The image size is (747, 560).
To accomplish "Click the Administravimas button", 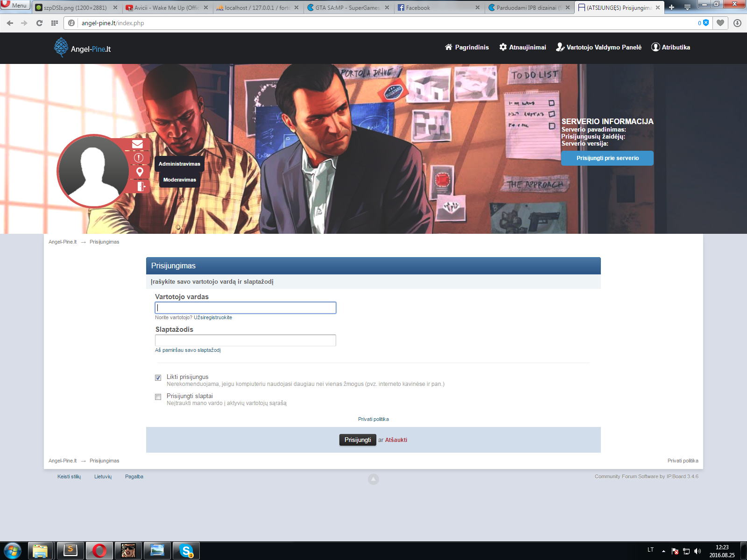I will coord(179,164).
